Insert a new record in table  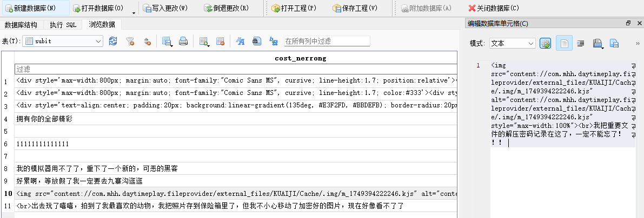204,41
